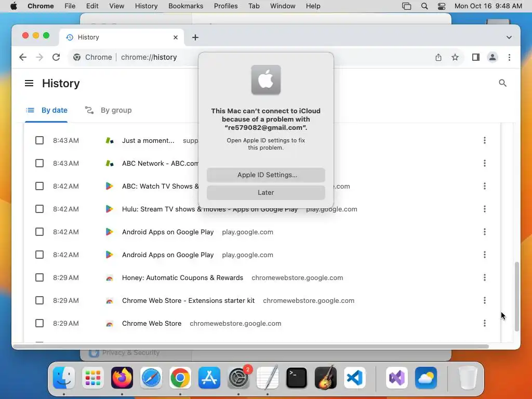Open Safari from the dock
The image size is (532, 399).
(x=151, y=378)
